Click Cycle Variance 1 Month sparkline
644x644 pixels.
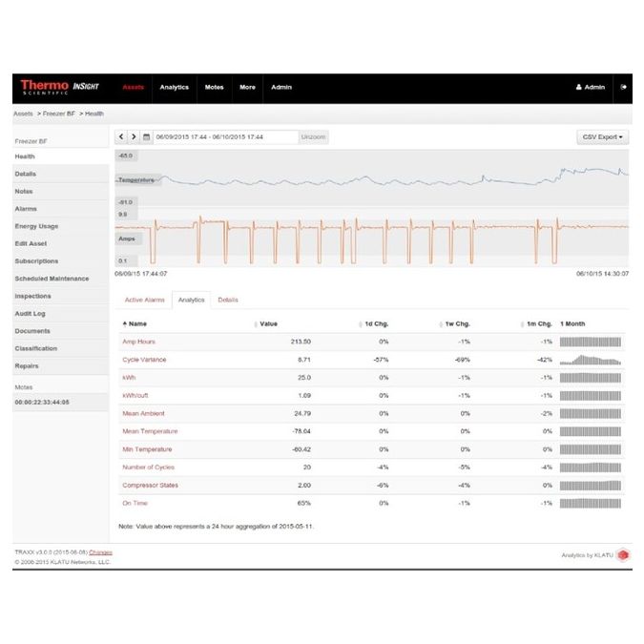(591, 360)
